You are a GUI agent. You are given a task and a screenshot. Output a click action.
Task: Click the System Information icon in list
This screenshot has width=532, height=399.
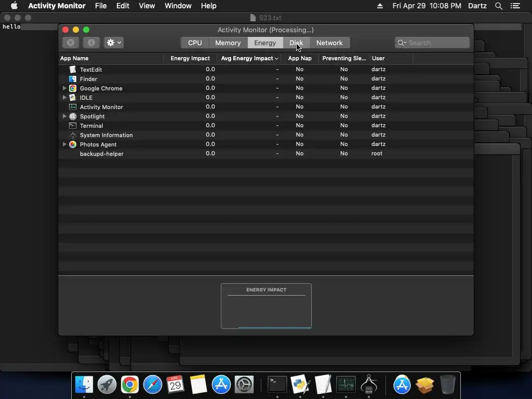(73, 135)
